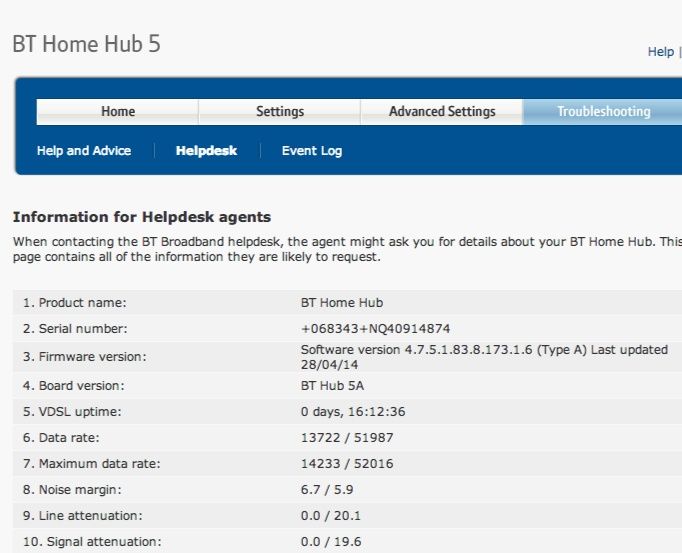Select the Helpdesk subsection
682x553 pixels.
tap(206, 151)
